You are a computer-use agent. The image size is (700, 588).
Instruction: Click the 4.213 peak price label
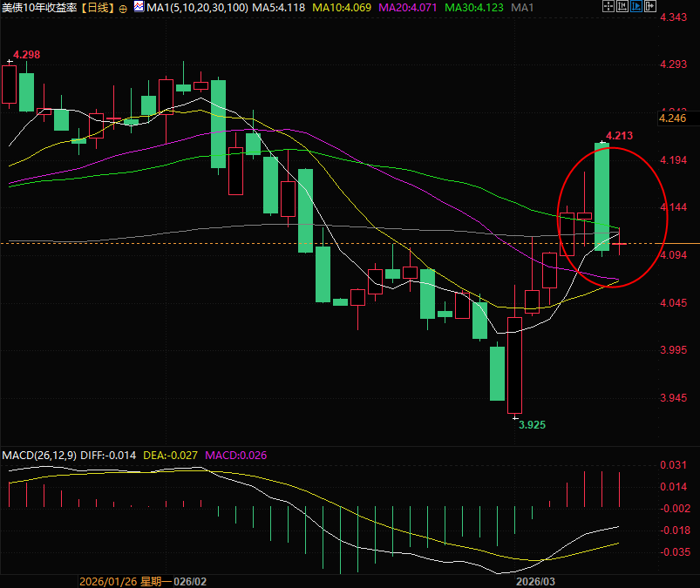click(x=619, y=136)
